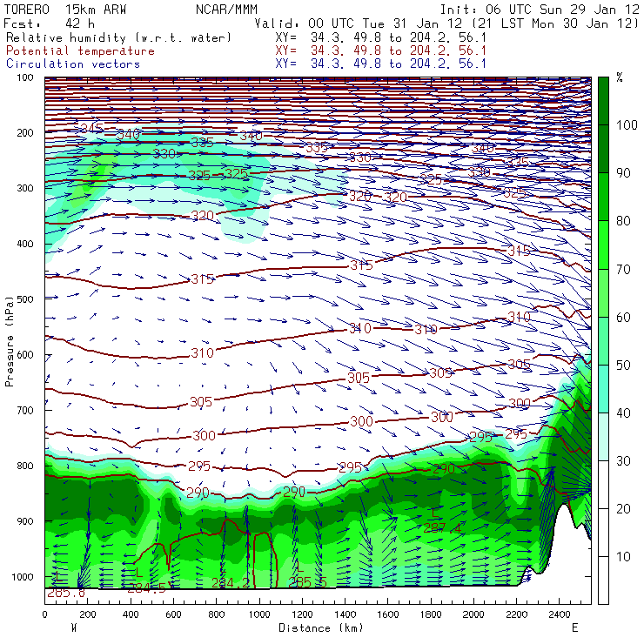Click the 'Relative humidity (w.r.t. water)' legend label

118,37
